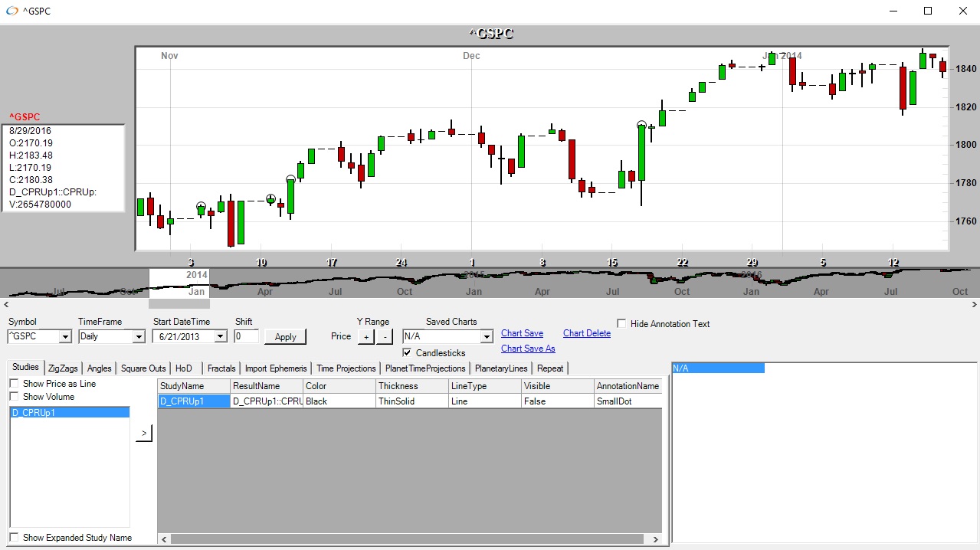The height and width of the screenshot is (550, 980).
Task: Open the Saved Charts dropdown
Action: [486, 337]
